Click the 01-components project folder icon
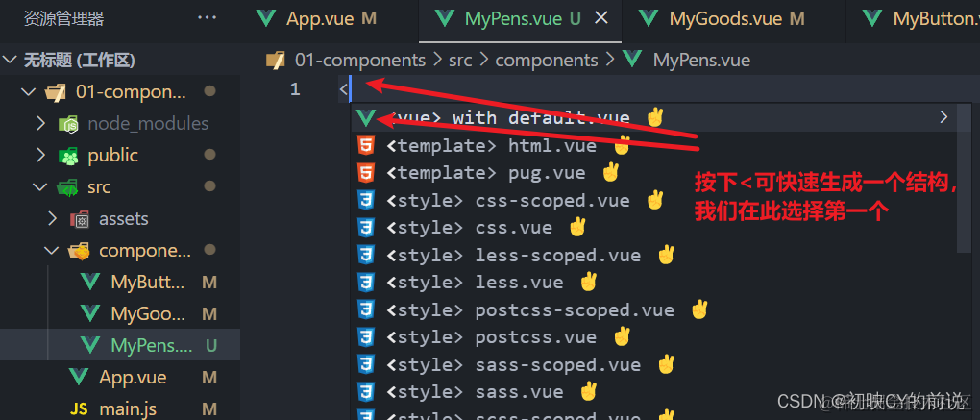The image size is (980, 420). coord(56,92)
